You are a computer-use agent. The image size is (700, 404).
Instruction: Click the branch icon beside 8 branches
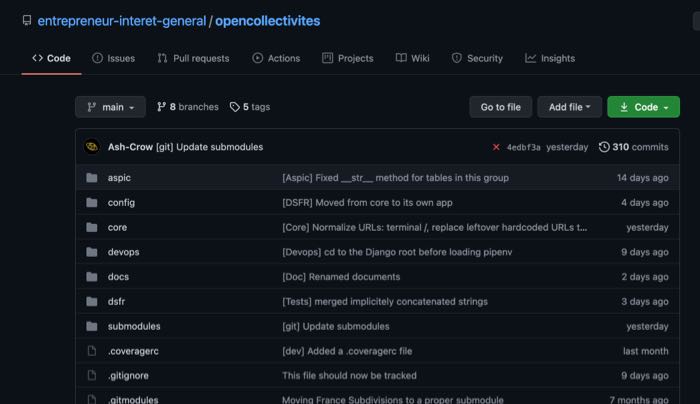(x=162, y=107)
